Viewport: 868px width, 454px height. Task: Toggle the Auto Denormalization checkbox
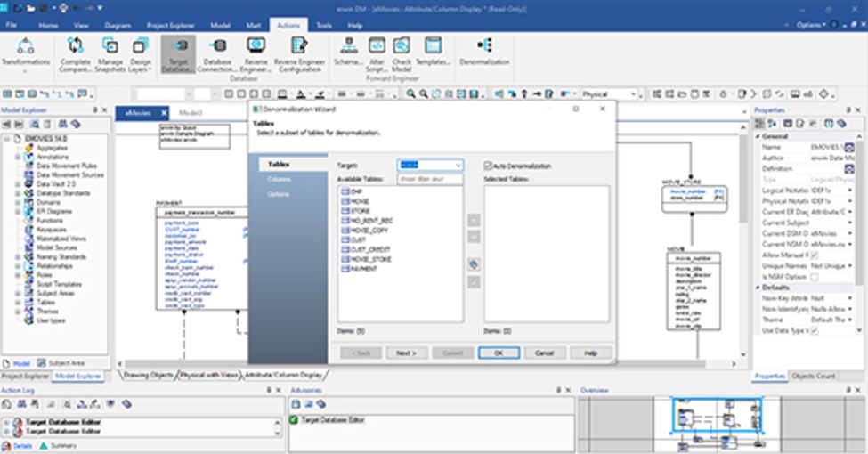(488, 166)
